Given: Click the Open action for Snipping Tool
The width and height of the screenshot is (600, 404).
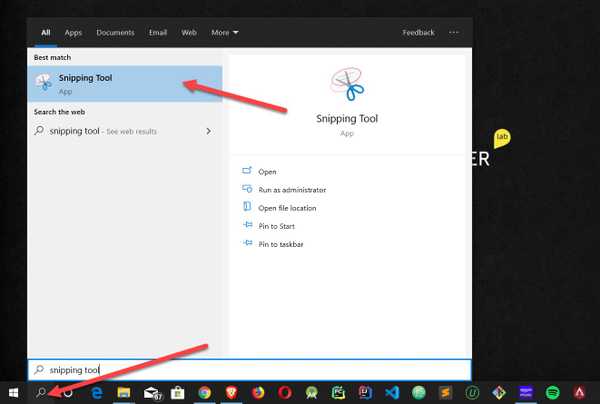Looking at the screenshot, I should [267, 172].
